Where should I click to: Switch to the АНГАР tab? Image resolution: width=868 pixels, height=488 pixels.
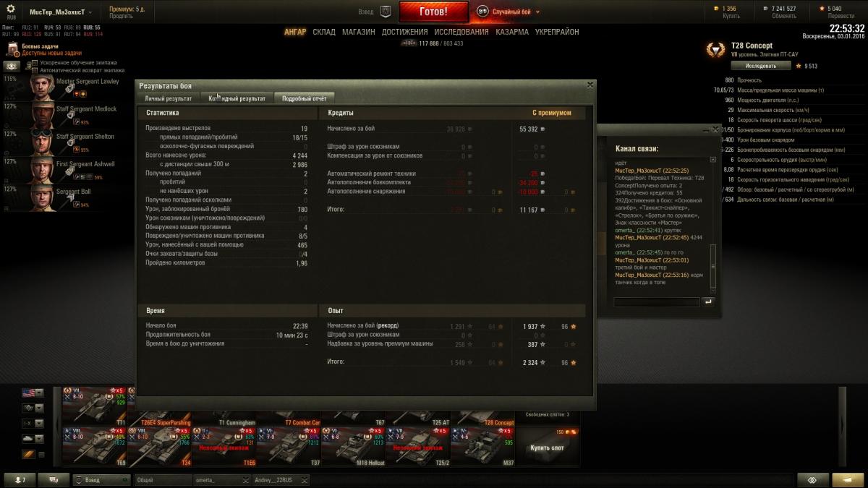tap(295, 33)
